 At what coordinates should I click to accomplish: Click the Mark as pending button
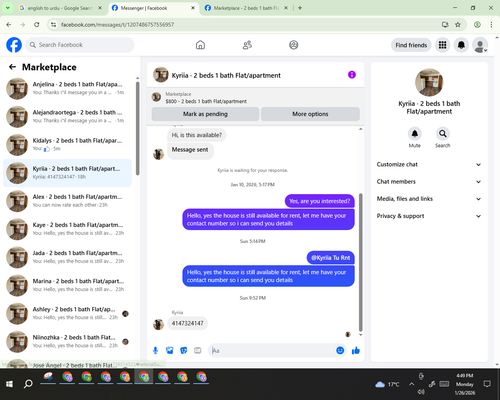tap(205, 114)
